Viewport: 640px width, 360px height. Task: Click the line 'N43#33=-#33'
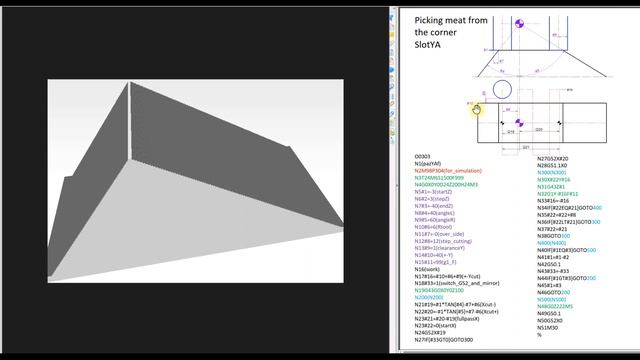pos(553,271)
